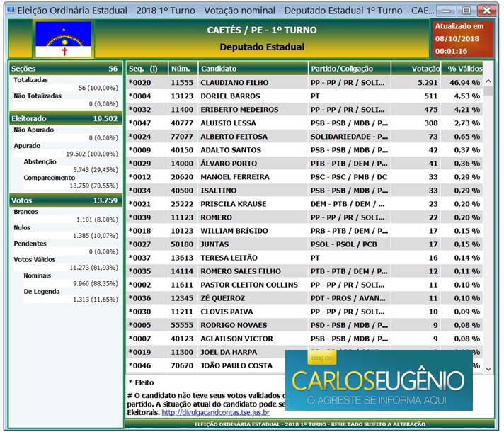This screenshot has width=504, height=432.
Task: Sort by the Seq. (i) column header
Action: pos(147,69)
